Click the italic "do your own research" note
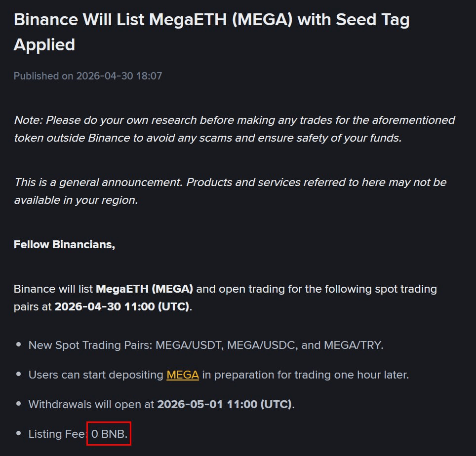 [x=234, y=129]
